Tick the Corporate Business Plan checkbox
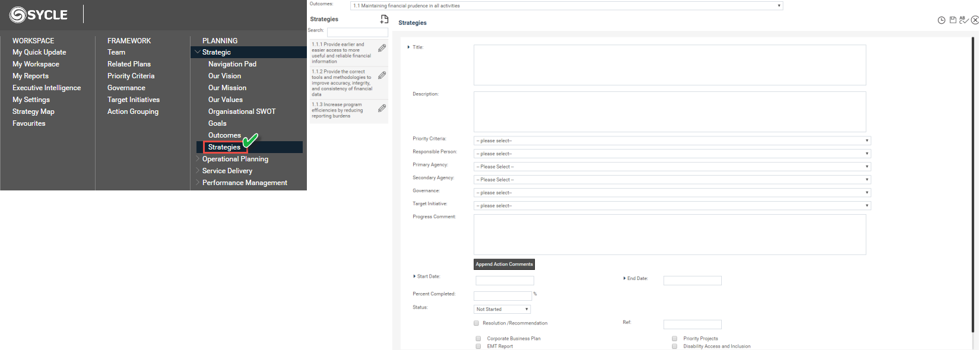This screenshot has width=980, height=350. (x=478, y=339)
